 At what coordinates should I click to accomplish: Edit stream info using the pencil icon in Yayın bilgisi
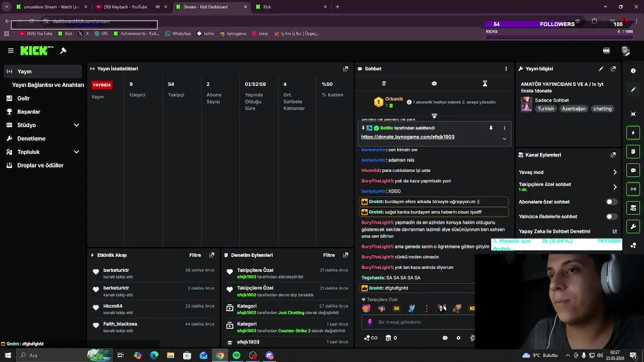click(x=601, y=69)
